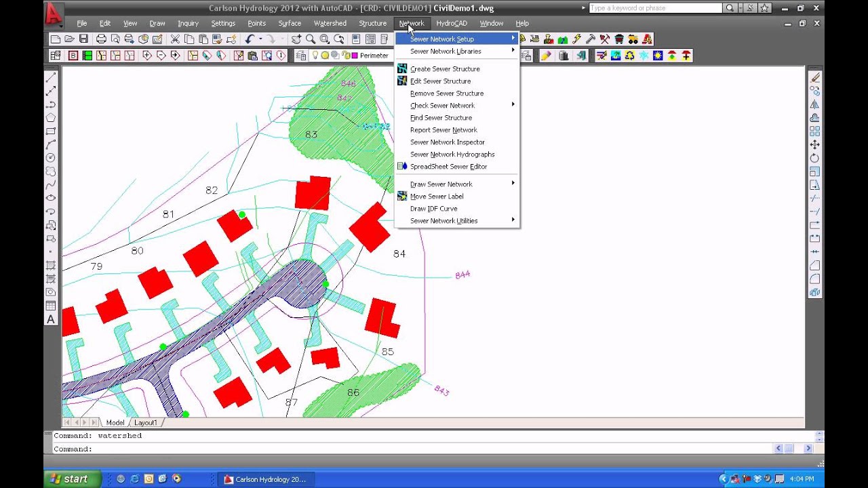The image size is (868, 488).
Task: Toggle the layer freeze sun icon
Action: click(x=325, y=56)
